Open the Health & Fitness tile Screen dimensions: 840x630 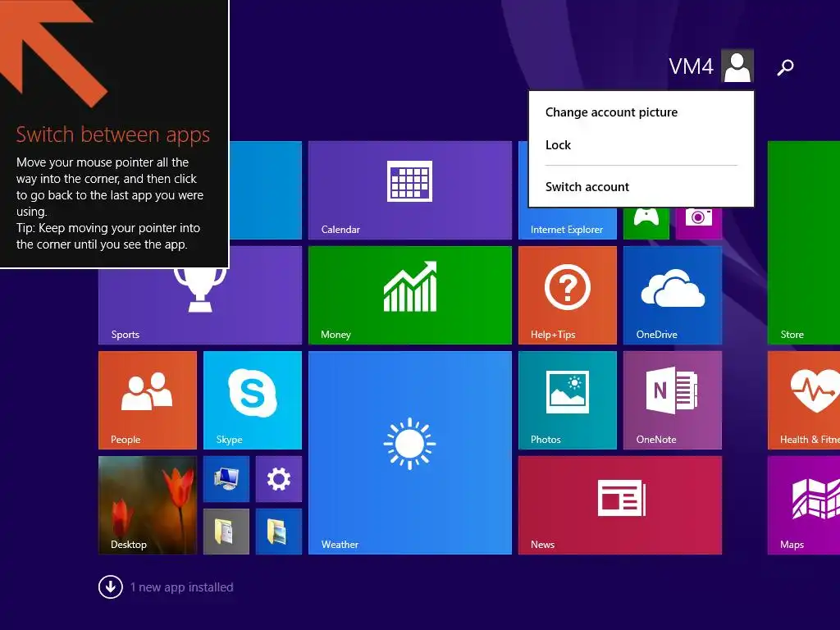coord(804,400)
